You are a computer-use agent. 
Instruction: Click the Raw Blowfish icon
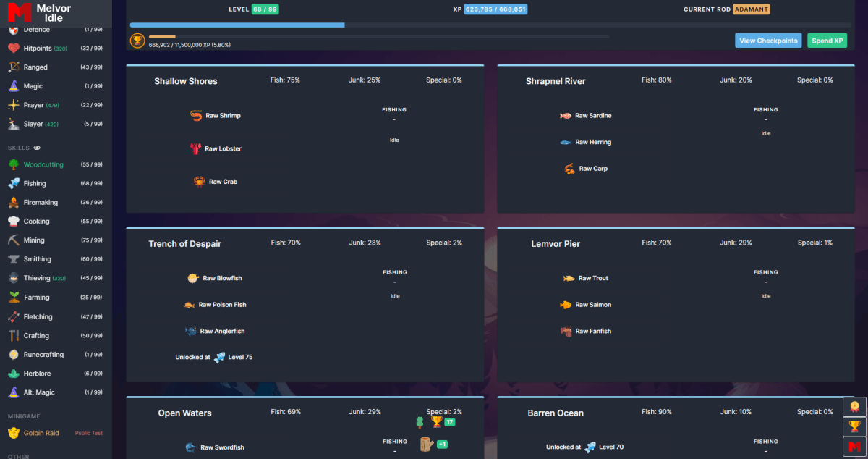(192, 278)
